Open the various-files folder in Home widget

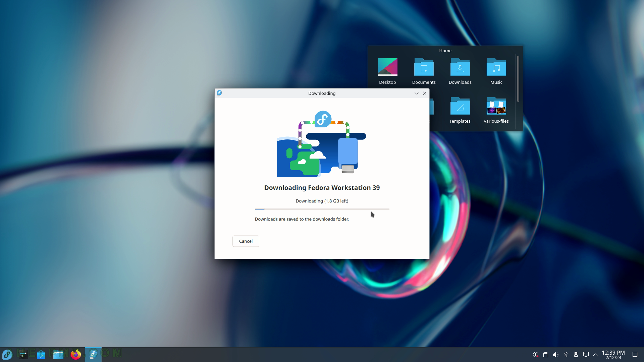496,110
